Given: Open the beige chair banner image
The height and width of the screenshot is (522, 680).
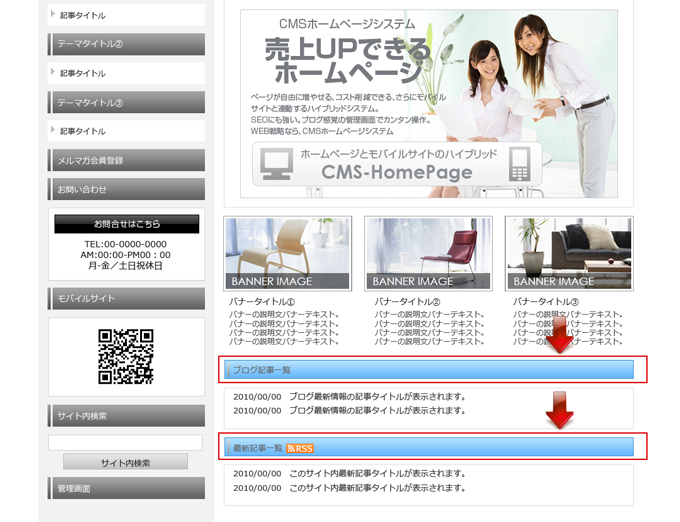Looking at the screenshot, I should 288,254.
